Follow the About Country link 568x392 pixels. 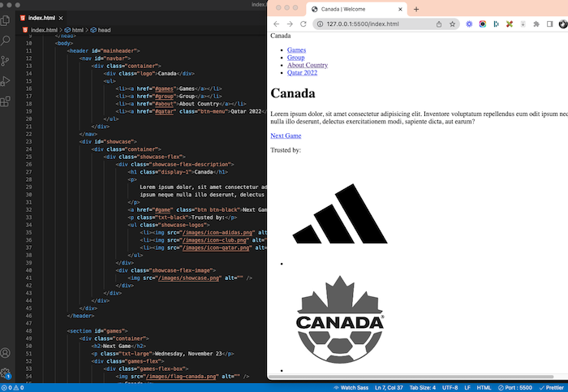308,65
